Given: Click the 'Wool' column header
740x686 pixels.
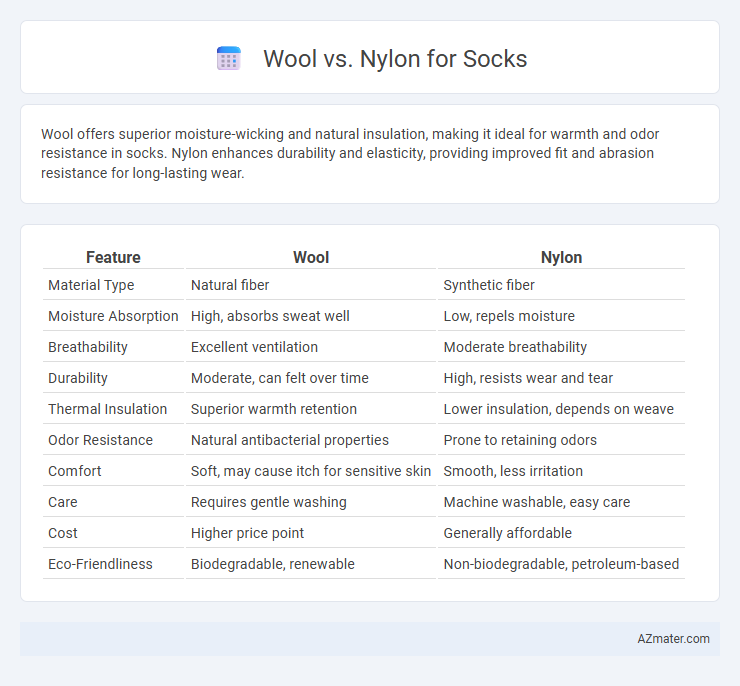Looking at the screenshot, I should point(311,257).
